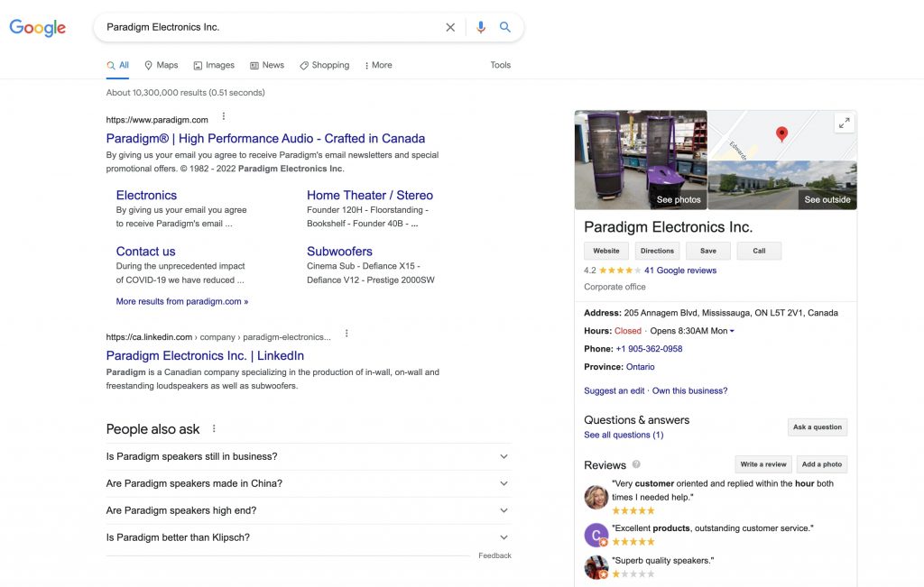Open the See outside street view thumbnail
924x587 pixels.
pyautogui.click(x=782, y=186)
